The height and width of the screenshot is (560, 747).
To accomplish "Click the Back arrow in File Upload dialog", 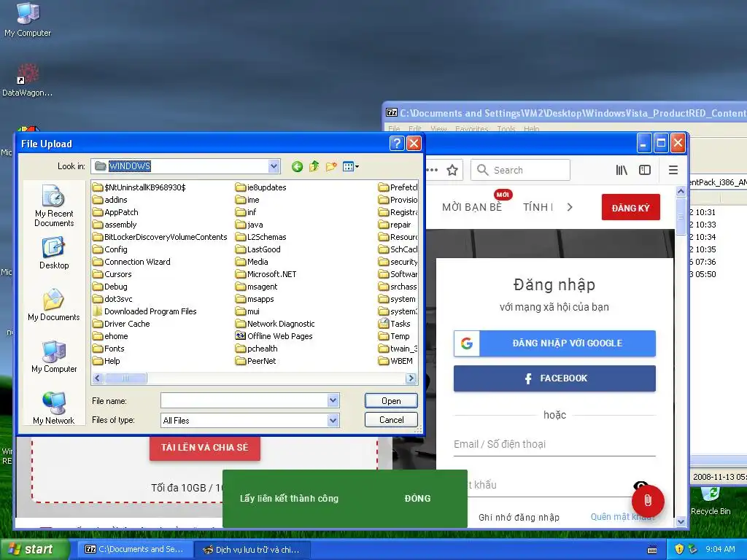I will (x=298, y=166).
